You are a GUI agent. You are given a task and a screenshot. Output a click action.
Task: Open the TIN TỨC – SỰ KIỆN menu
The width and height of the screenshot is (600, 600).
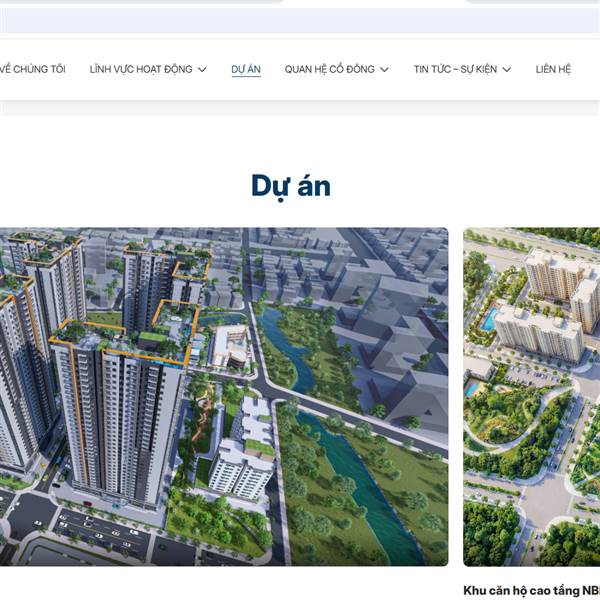455,69
